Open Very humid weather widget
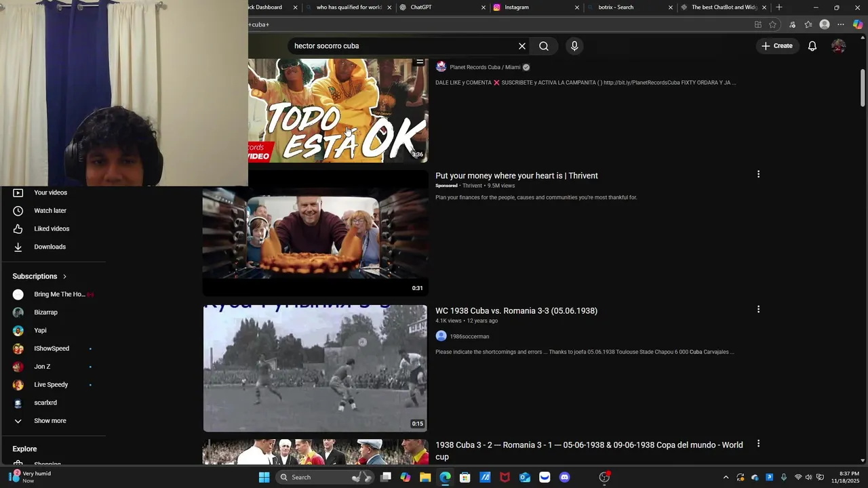This screenshot has height=488, width=868. point(30,477)
